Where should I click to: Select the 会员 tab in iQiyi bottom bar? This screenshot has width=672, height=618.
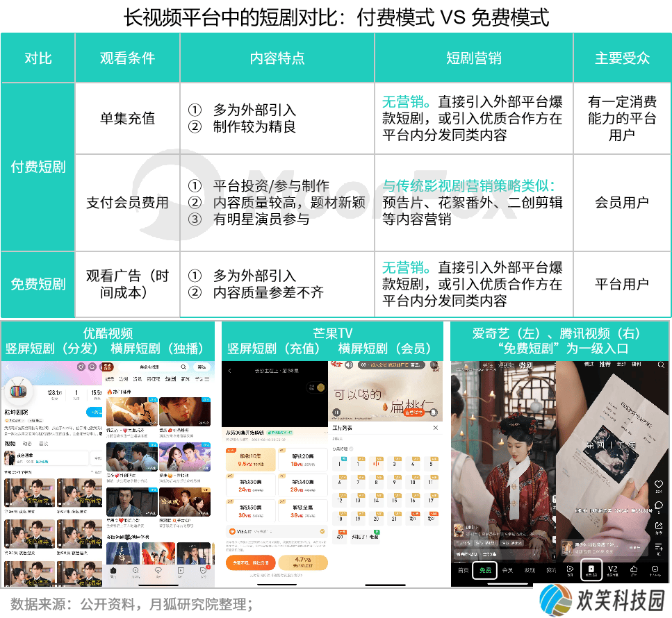click(507, 570)
